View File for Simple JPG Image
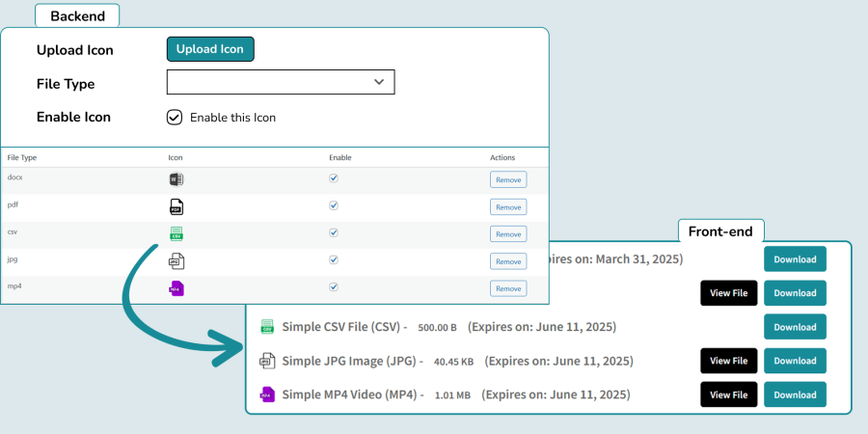This screenshot has height=434, width=868. (x=728, y=361)
